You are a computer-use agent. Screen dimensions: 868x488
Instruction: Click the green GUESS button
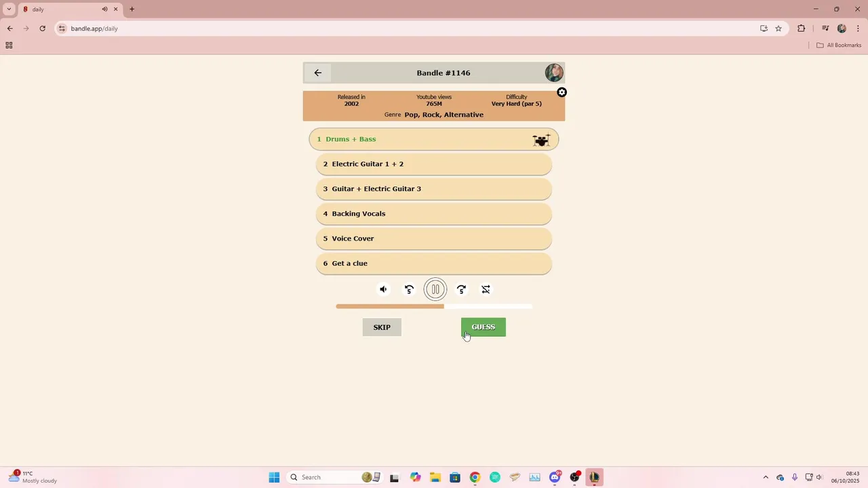pyautogui.click(x=484, y=327)
